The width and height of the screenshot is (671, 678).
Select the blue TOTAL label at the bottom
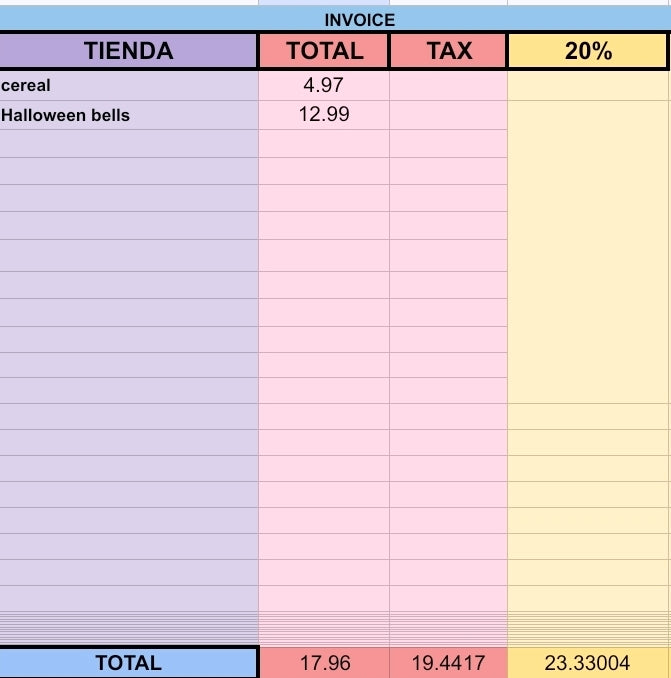tap(128, 663)
